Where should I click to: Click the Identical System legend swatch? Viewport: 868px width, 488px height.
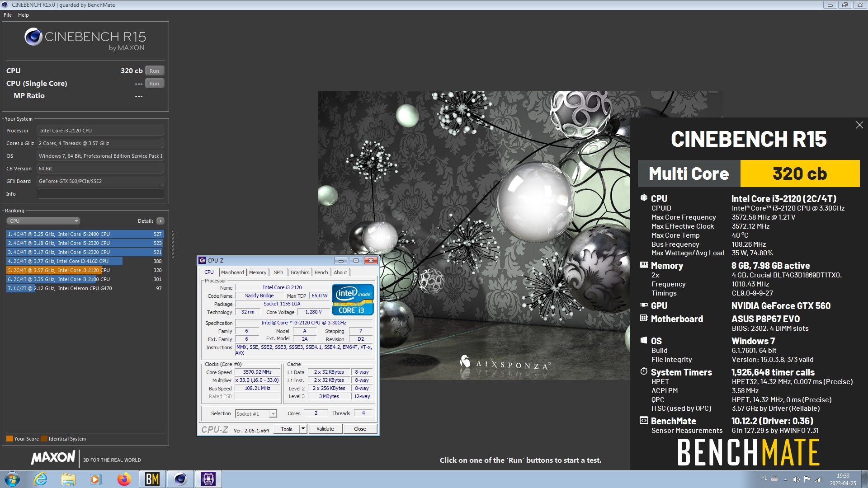[44, 439]
